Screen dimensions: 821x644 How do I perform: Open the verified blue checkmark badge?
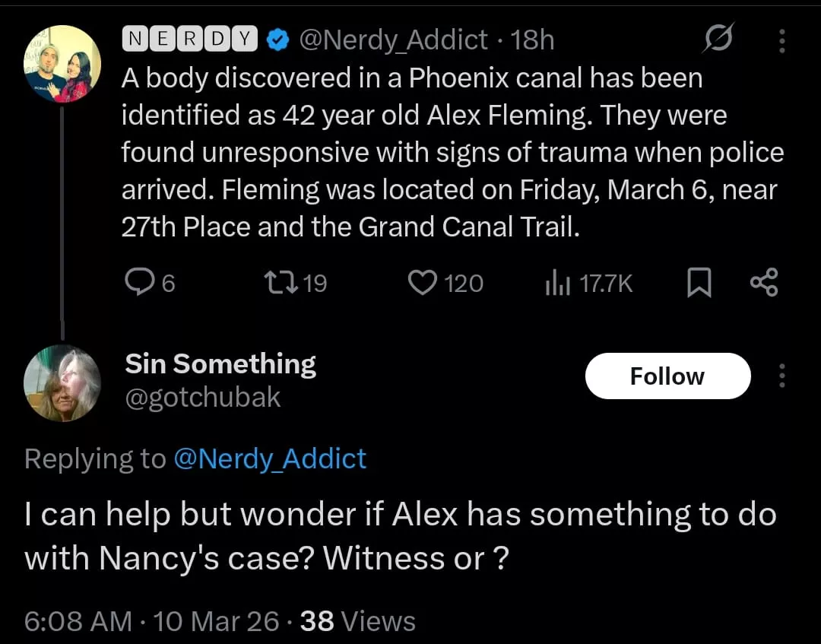[x=279, y=40]
